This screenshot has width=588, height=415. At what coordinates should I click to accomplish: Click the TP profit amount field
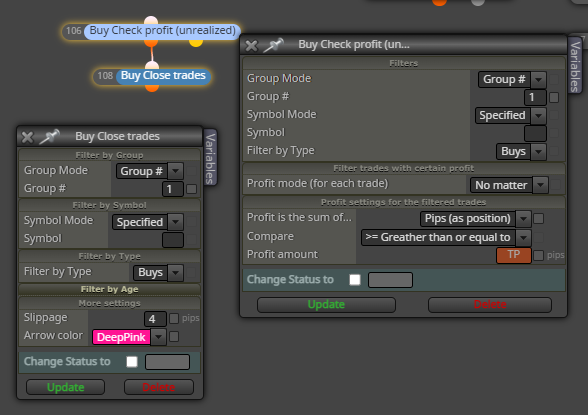514,255
